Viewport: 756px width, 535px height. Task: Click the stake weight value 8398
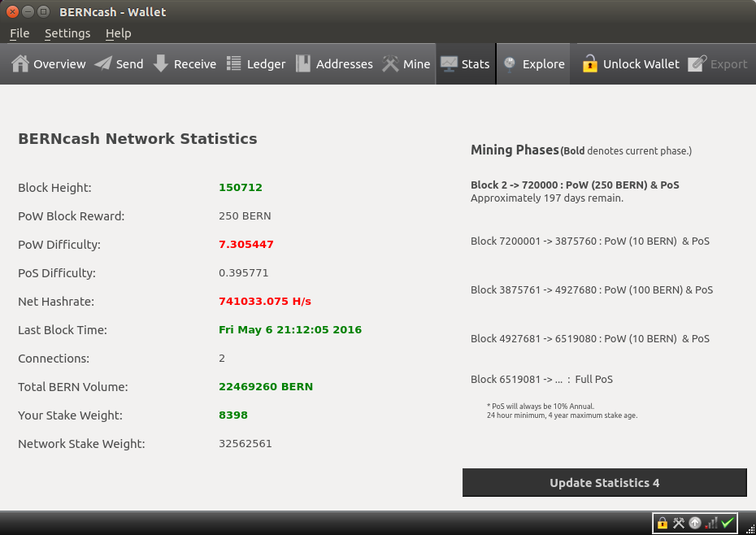[x=233, y=415]
